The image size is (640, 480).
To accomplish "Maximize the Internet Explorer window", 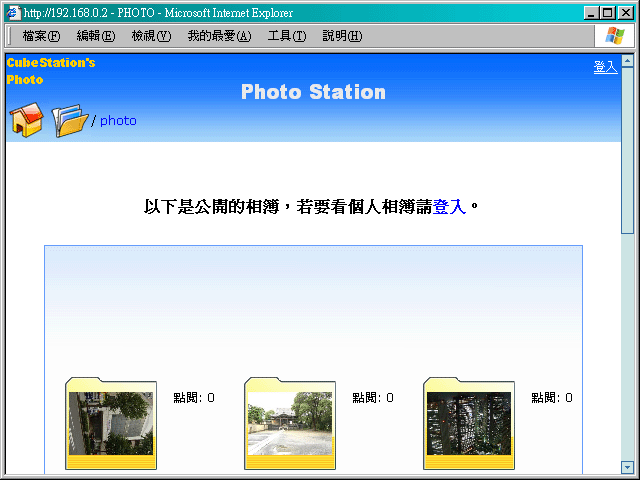I will [607, 13].
